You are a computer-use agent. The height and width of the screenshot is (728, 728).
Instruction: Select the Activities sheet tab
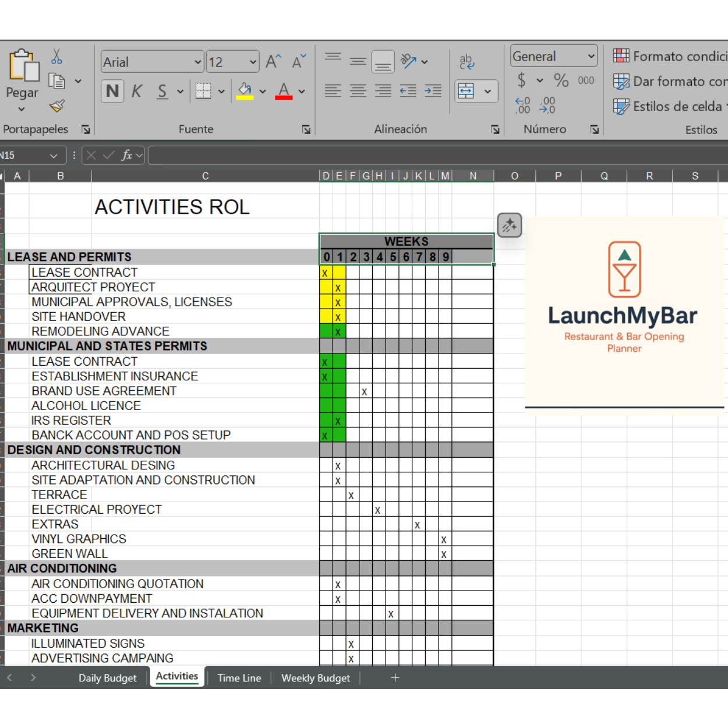[177, 677]
